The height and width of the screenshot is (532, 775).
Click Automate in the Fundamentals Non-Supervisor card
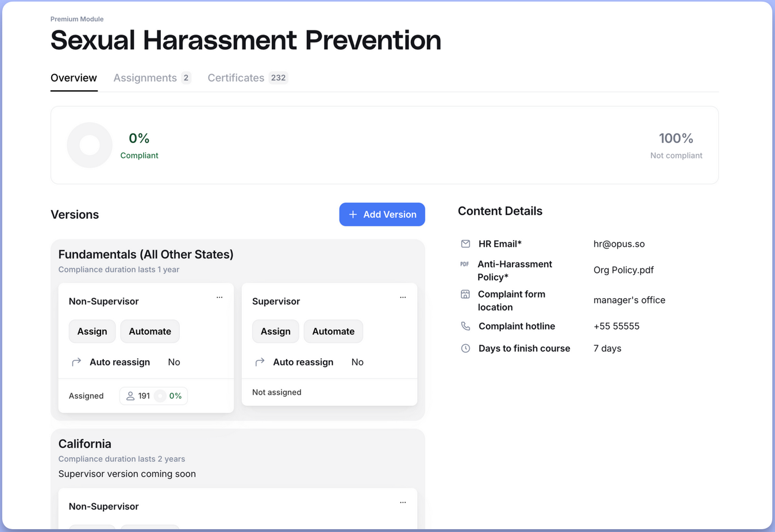(150, 331)
